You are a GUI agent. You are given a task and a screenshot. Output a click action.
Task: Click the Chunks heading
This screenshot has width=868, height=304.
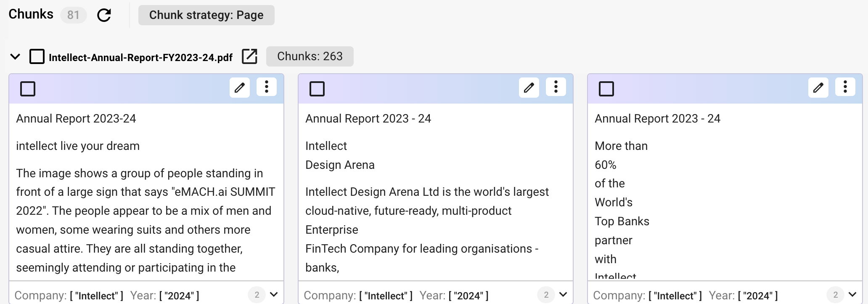[x=31, y=14]
